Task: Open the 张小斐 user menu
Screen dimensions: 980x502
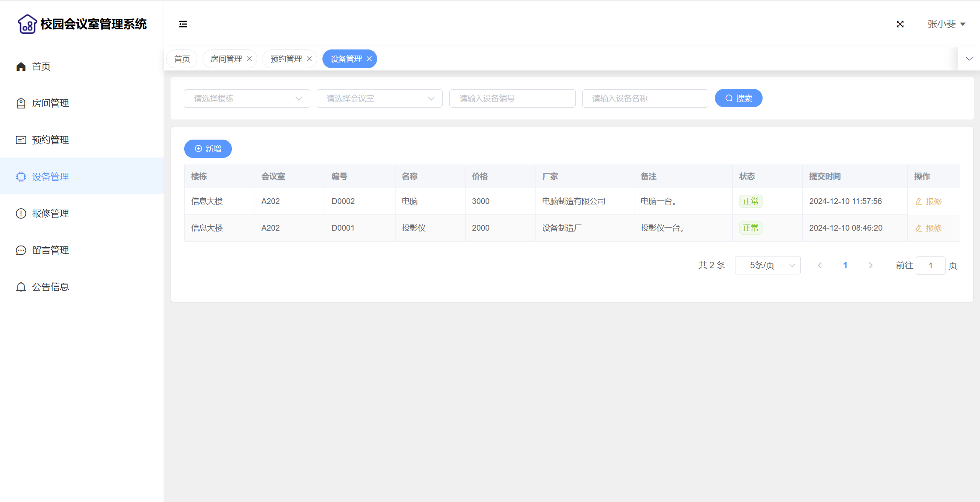Action: click(946, 24)
